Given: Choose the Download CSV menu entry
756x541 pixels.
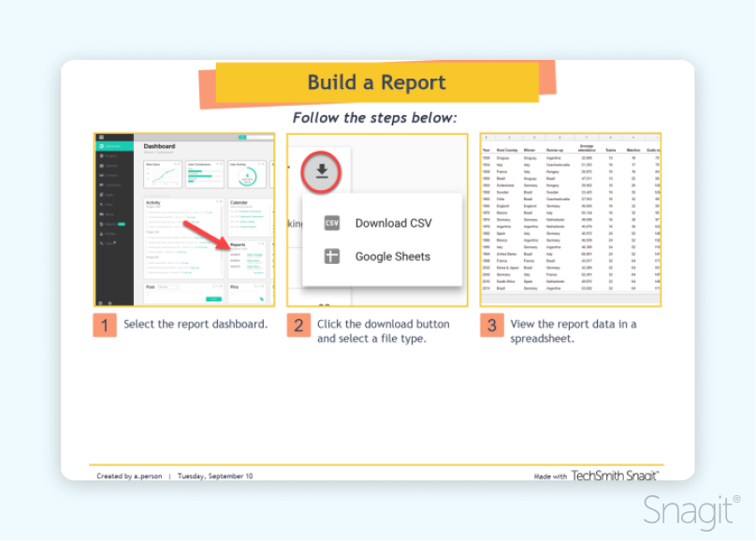Looking at the screenshot, I should (x=383, y=224).
